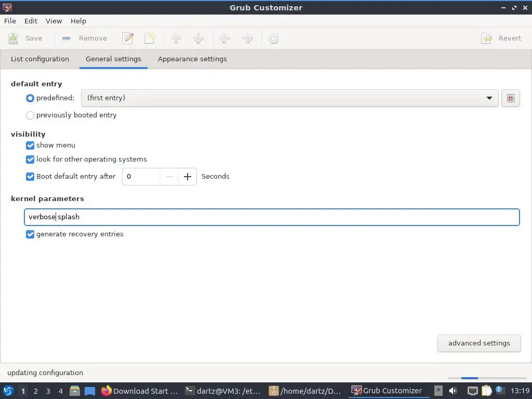Decrease boot timeout with minus button
The image size is (532, 399).
click(x=169, y=177)
